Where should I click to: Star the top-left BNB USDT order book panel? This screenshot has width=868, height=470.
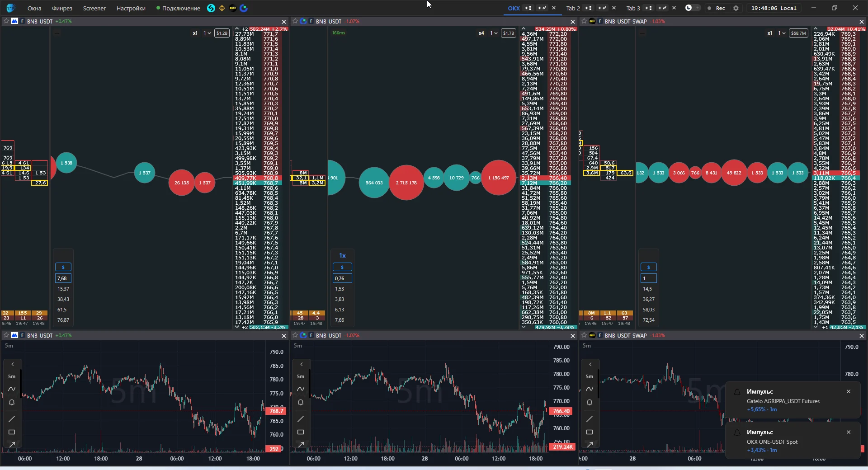(6, 21)
